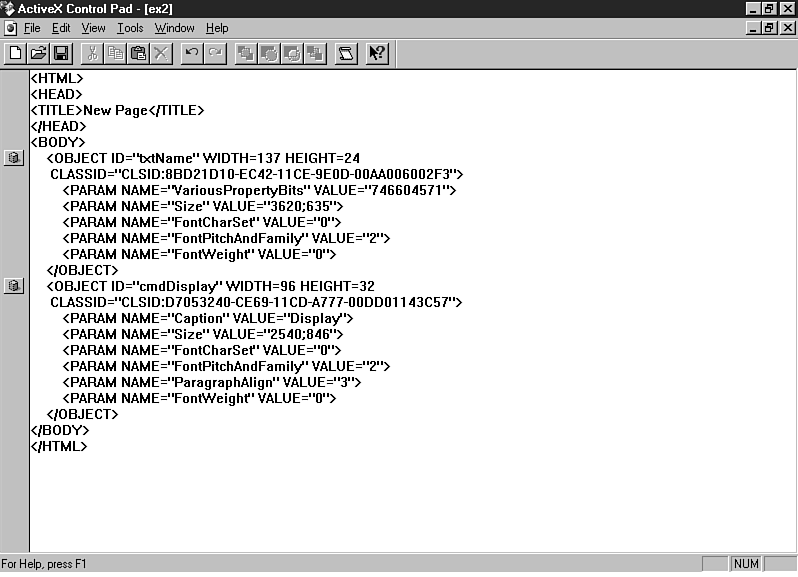
Task: Click the Delete X toolbar icon
Action: pos(161,53)
